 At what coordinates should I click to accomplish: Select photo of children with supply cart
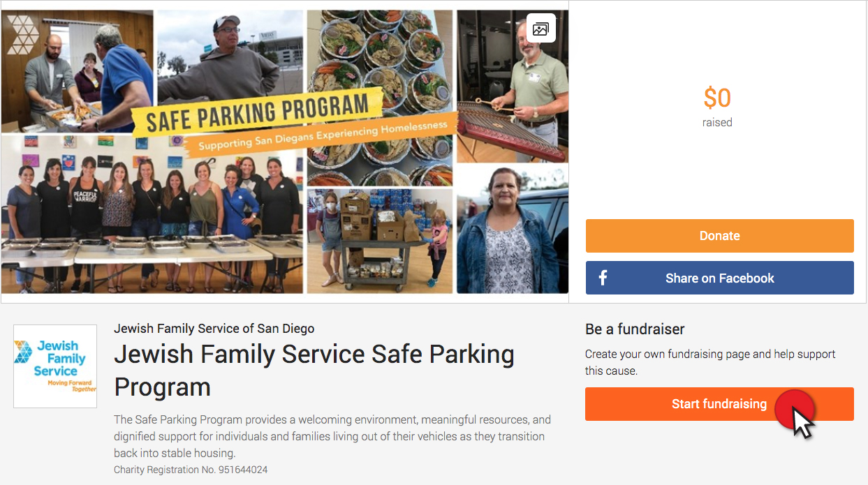tap(380, 240)
